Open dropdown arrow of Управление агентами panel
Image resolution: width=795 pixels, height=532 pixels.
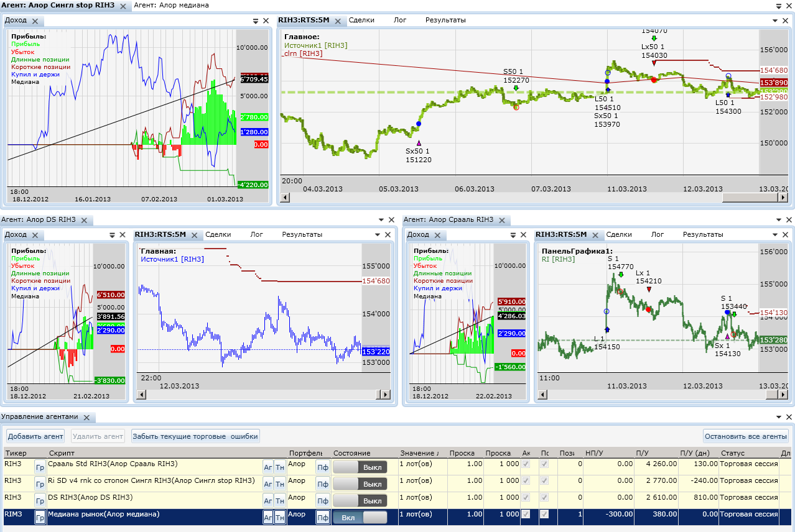(x=778, y=418)
